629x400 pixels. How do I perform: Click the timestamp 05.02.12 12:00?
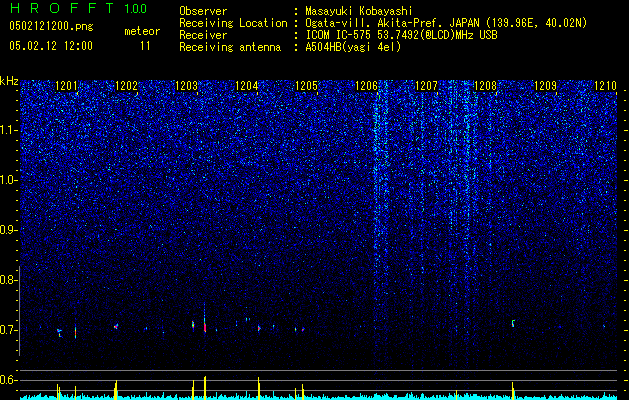tap(51, 46)
